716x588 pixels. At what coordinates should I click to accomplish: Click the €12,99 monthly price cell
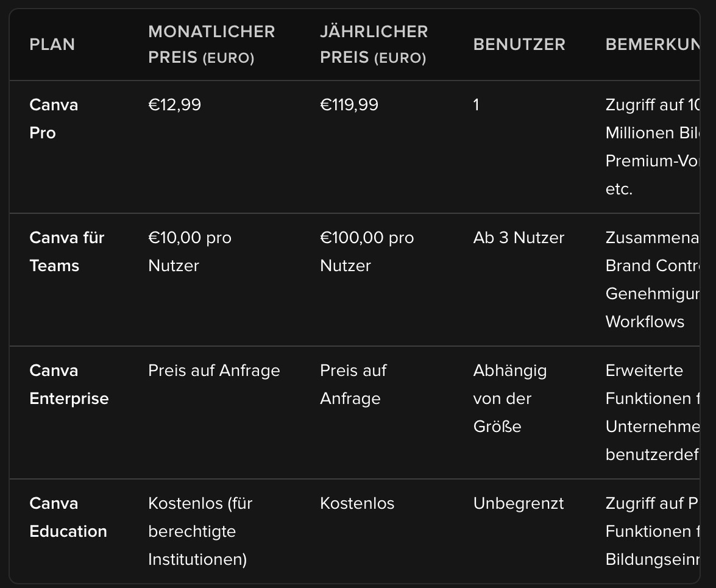coord(174,105)
